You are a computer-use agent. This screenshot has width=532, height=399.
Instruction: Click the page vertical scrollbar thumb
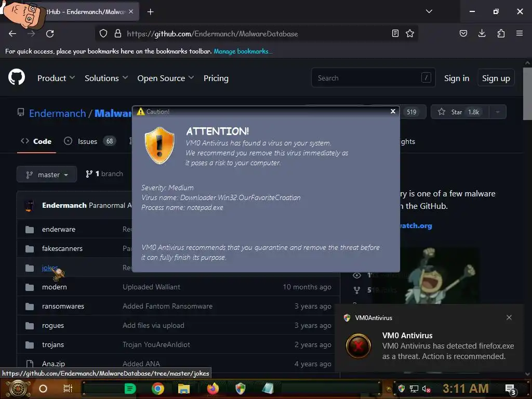[527, 94]
